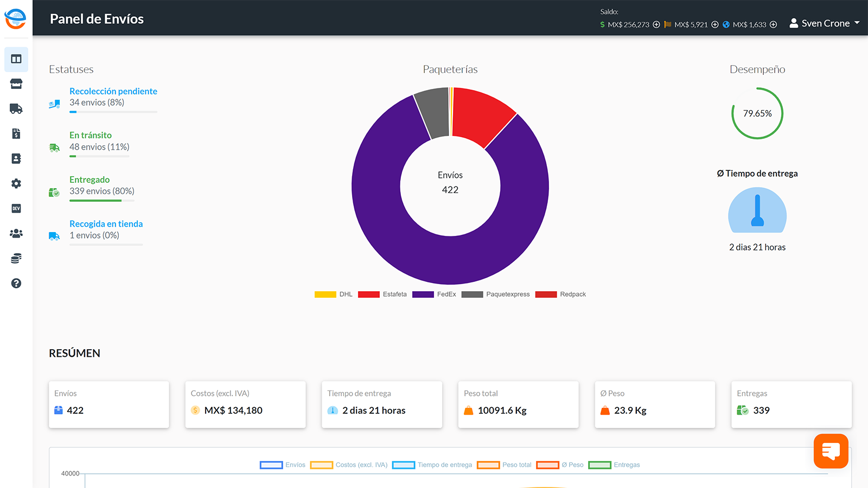Toggle Redpack in the chart legend
The width and height of the screenshot is (868, 488).
click(560, 294)
